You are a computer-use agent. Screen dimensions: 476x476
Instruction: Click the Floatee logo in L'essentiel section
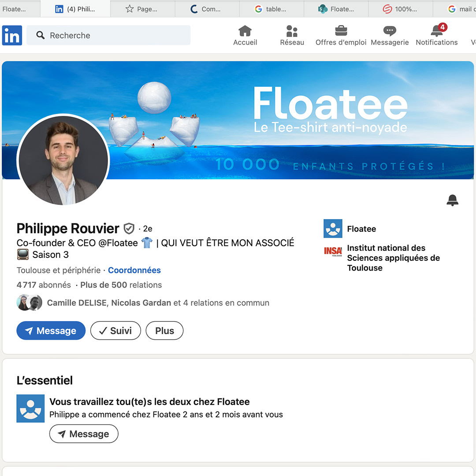[x=30, y=408]
